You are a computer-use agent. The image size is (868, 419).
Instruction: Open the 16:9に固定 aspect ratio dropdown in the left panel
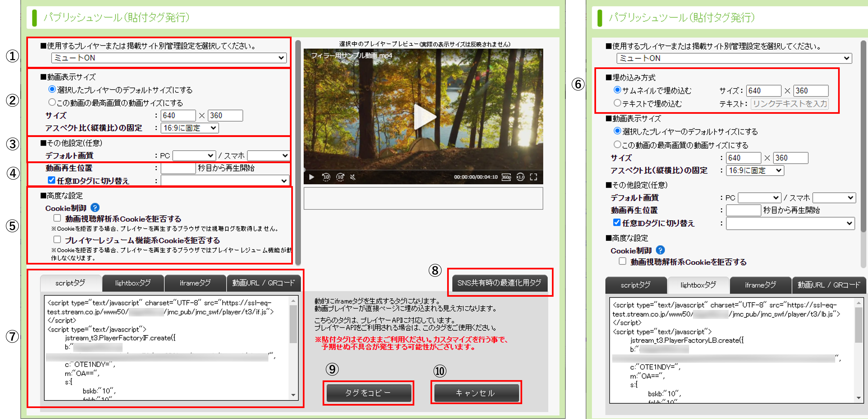pos(189,128)
